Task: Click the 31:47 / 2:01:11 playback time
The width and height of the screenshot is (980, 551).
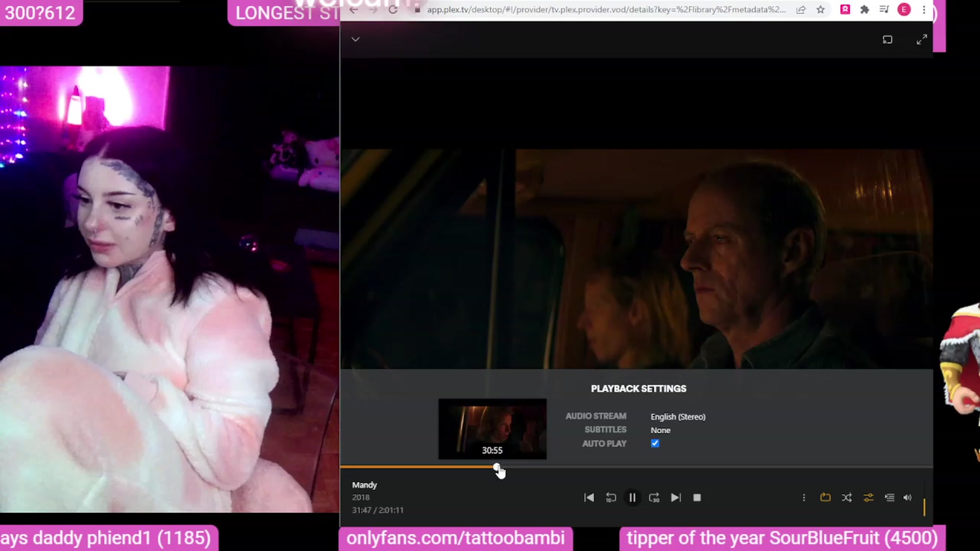Action: [x=378, y=510]
